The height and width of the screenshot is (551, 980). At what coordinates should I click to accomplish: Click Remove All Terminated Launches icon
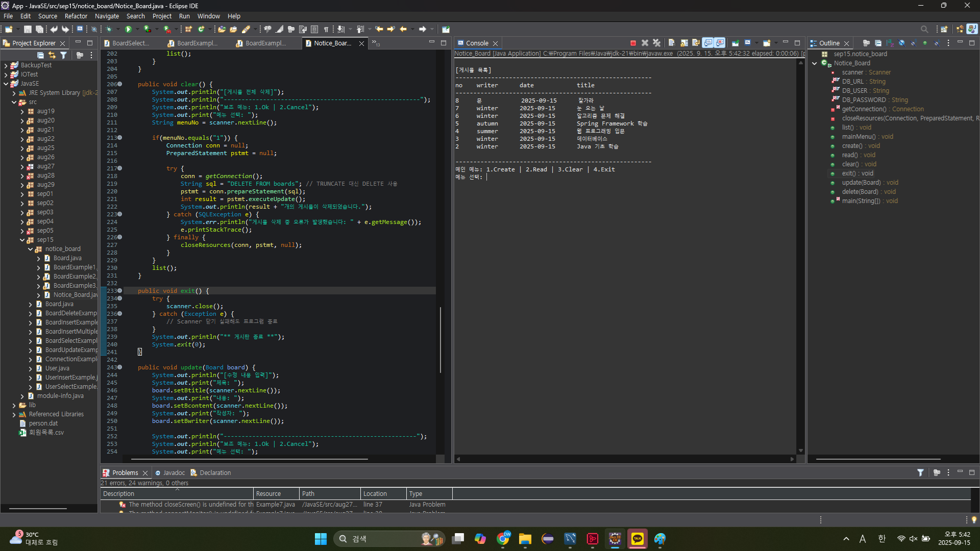click(x=657, y=43)
